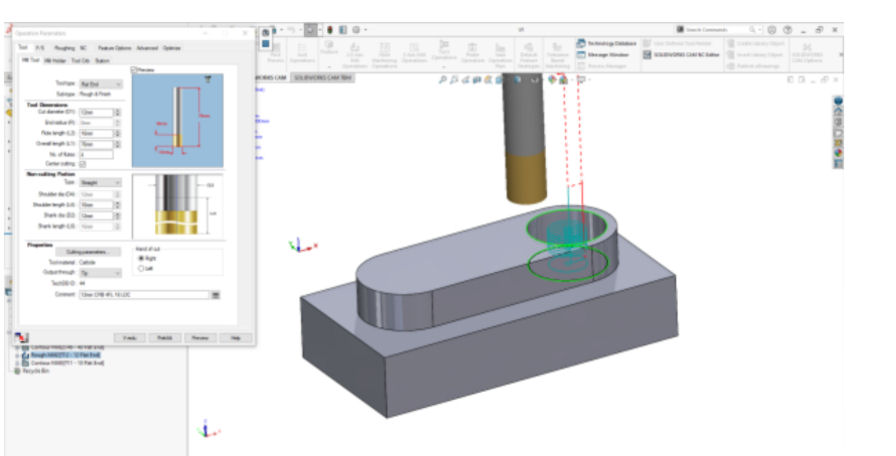Click the Help button in dialog

235,338
